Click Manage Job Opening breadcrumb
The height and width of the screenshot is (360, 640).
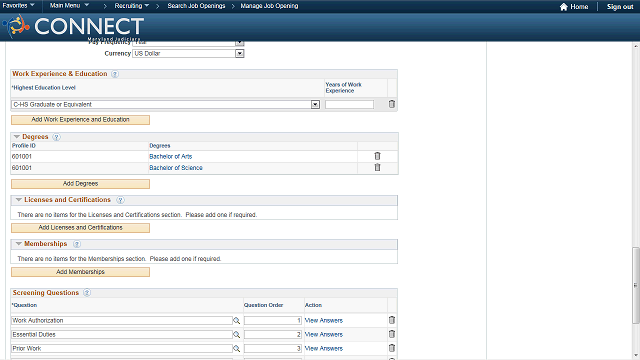coord(269,6)
